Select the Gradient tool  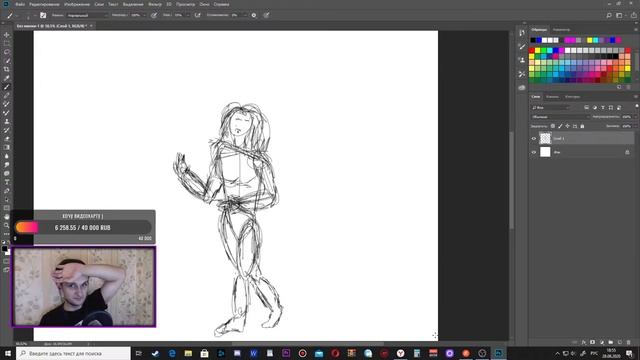pos(7,147)
